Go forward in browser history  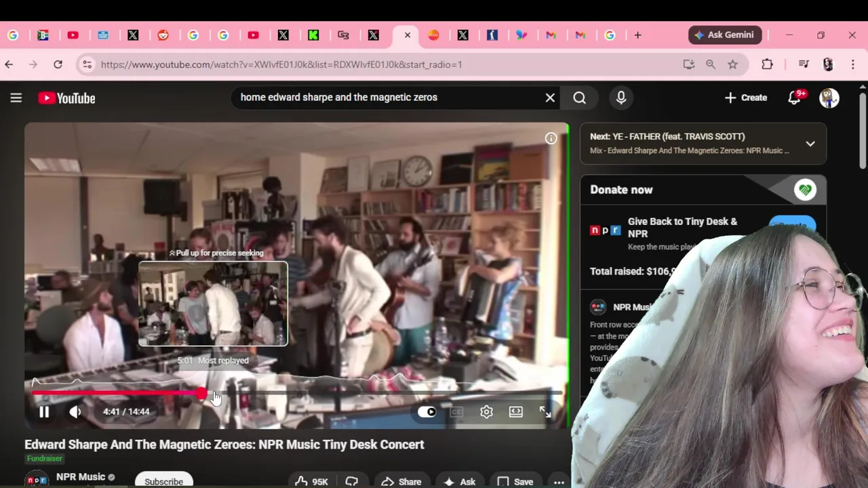click(x=33, y=64)
